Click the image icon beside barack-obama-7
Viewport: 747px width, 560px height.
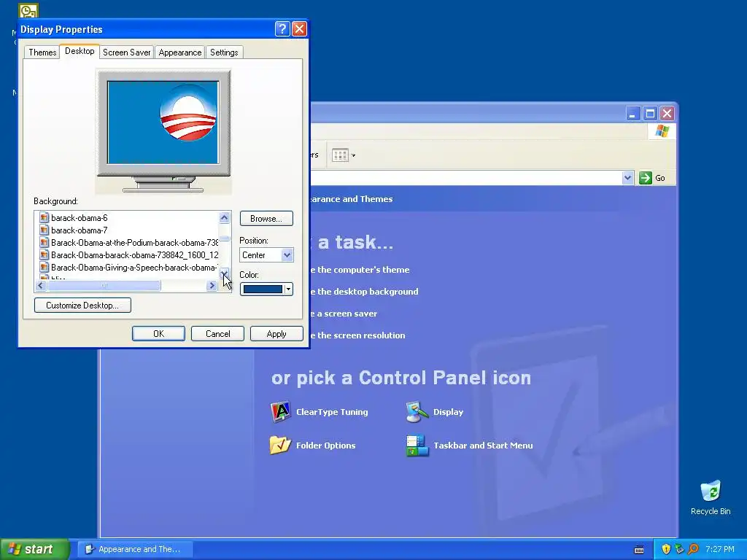point(44,230)
